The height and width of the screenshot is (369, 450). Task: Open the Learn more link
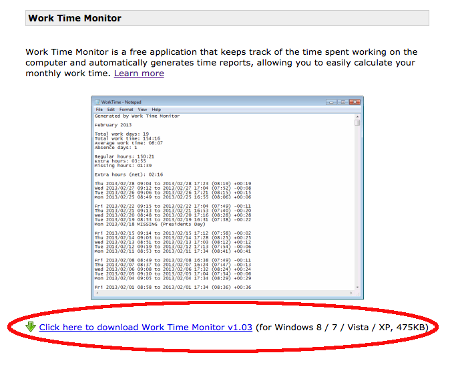click(139, 73)
